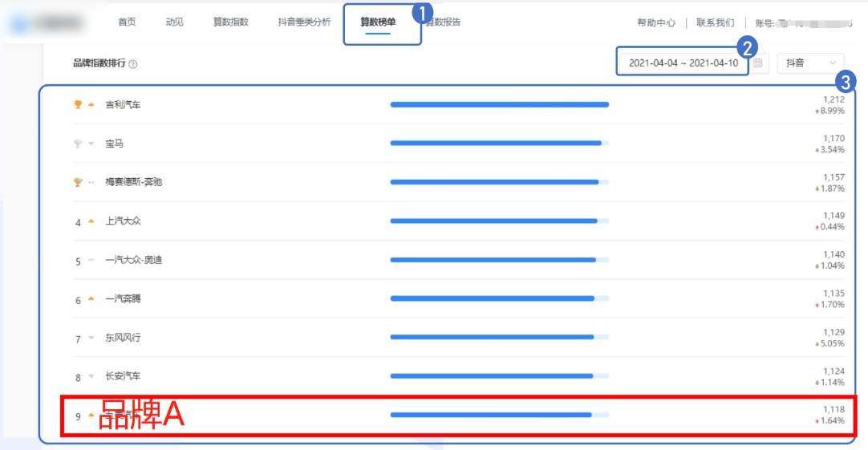
Task: Click the bronze trophy icon for 梅赛德斯-奔驰
Action: [78, 182]
